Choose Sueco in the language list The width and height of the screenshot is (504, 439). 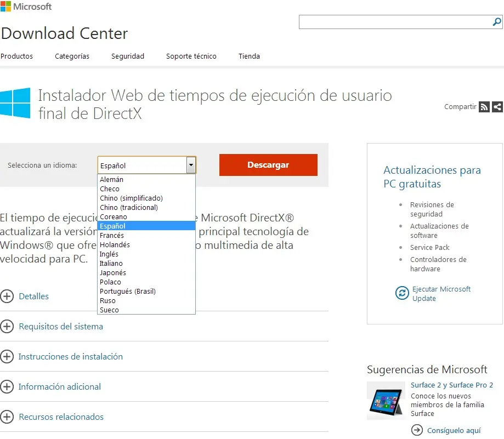coord(146,310)
